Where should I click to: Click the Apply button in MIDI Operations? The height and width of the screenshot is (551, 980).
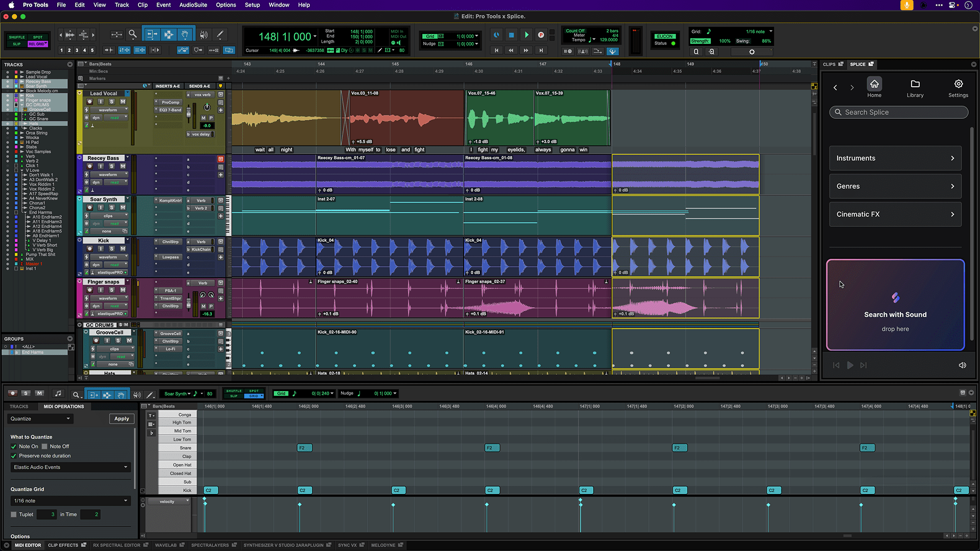click(x=121, y=418)
